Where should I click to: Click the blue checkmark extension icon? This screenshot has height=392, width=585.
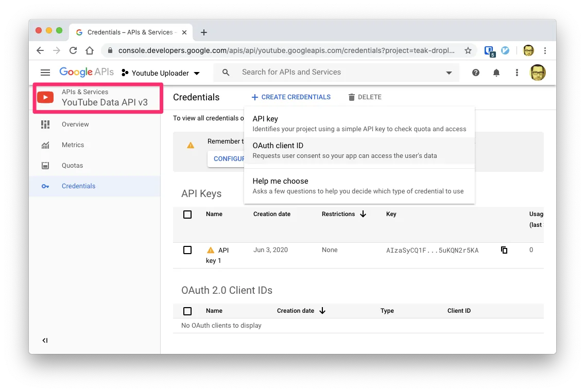(505, 50)
